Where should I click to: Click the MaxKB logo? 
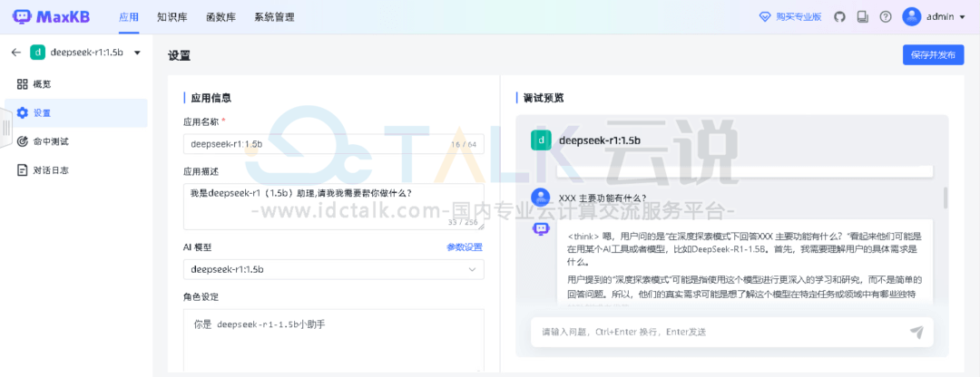point(51,16)
